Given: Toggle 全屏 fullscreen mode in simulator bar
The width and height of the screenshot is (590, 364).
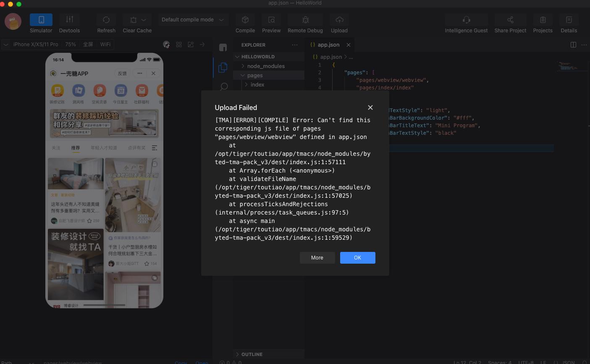Looking at the screenshot, I should [88, 45].
